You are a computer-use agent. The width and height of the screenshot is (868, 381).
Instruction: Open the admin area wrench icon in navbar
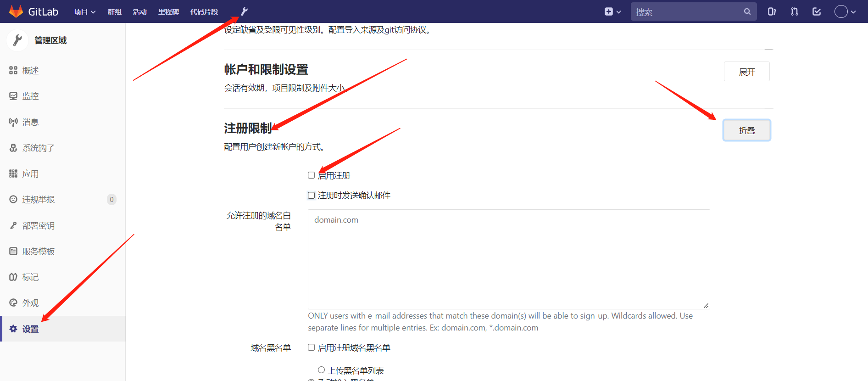(244, 11)
